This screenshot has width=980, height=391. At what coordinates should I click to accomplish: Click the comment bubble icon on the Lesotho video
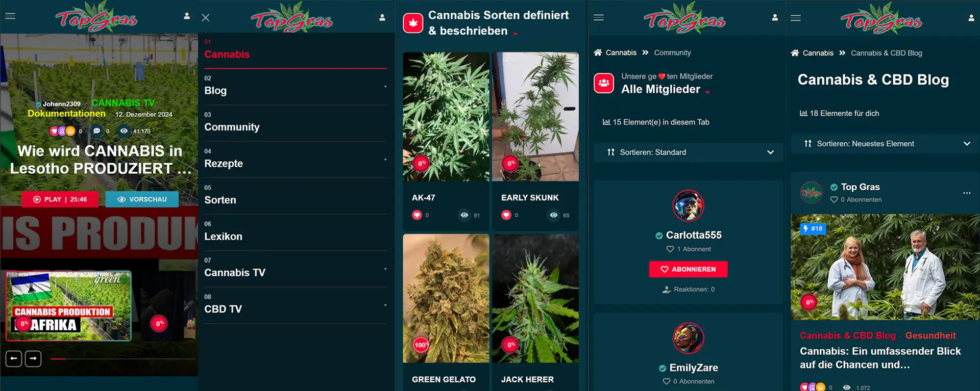(96, 131)
